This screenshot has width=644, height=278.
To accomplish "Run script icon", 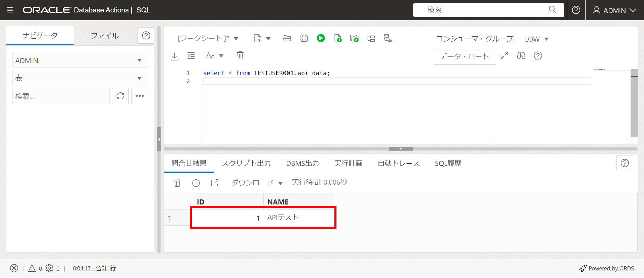I will pyautogui.click(x=338, y=38).
